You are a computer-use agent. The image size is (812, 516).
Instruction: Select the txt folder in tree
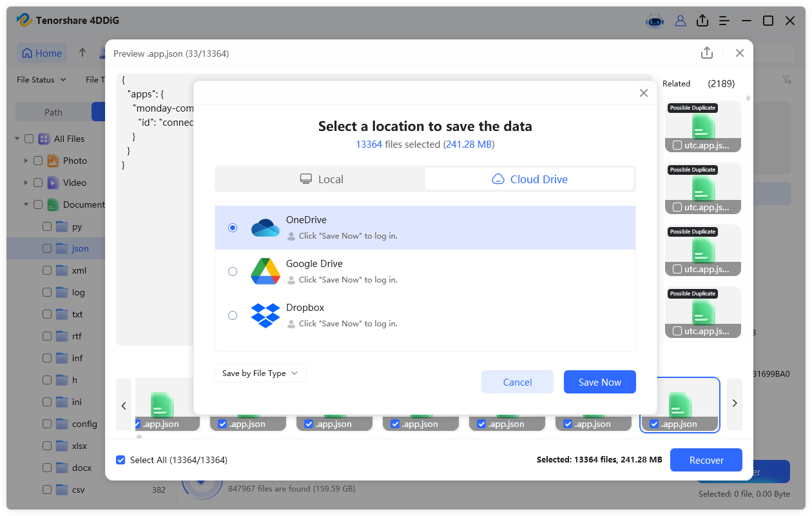(x=77, y=314)
